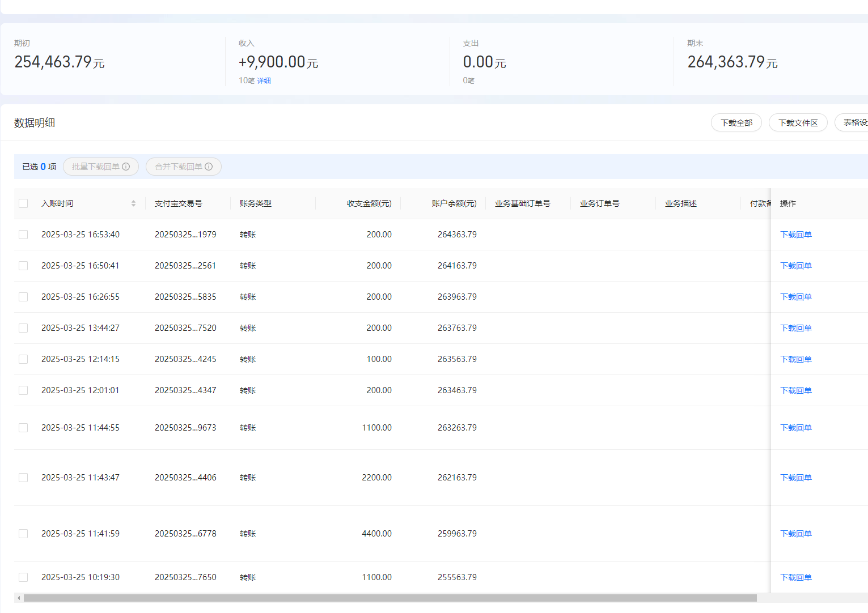Image resolution: width=868 pixels, height=613 pixels.
Task: Click 下载全部 button
Action: [736, 123]
